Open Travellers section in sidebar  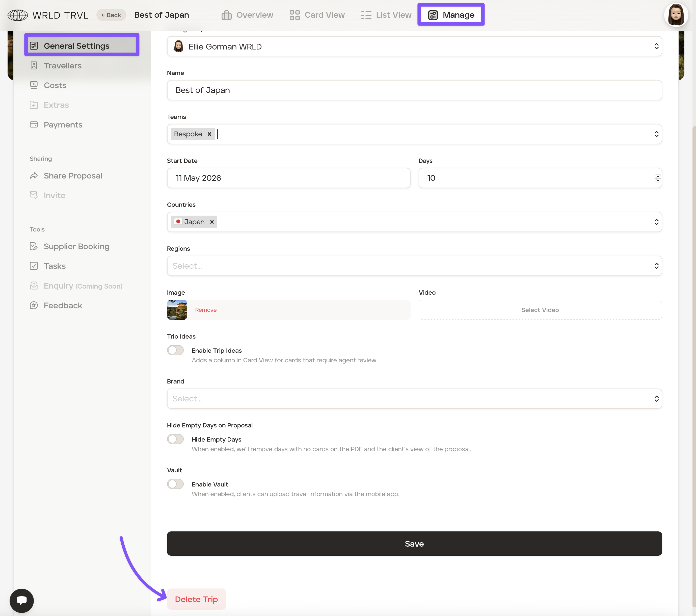(63, 65)
